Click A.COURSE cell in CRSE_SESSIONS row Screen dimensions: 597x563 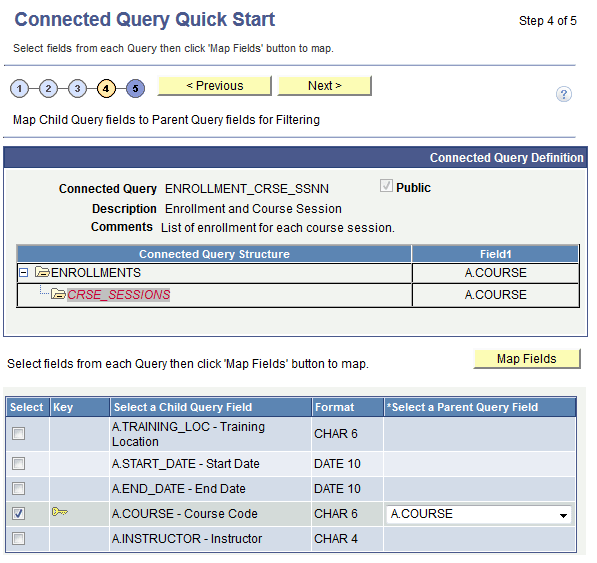[x=495, y=295]
